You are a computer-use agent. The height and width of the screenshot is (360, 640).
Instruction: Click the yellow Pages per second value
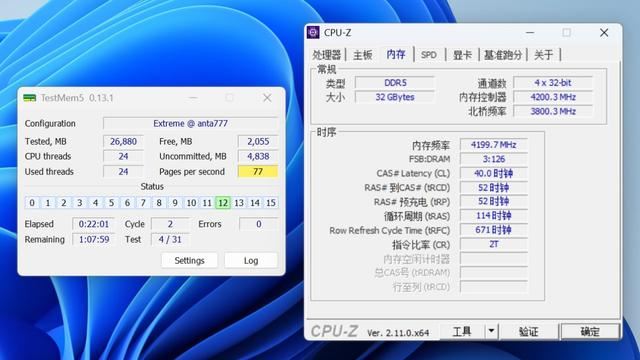point(258,171)
